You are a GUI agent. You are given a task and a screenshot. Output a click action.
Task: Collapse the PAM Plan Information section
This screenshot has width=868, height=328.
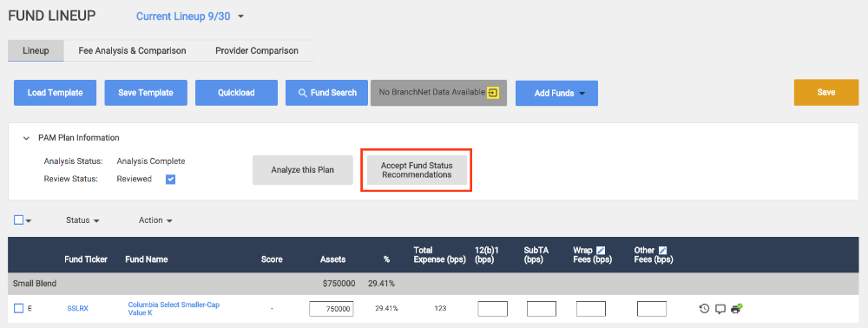coord(25,138)
